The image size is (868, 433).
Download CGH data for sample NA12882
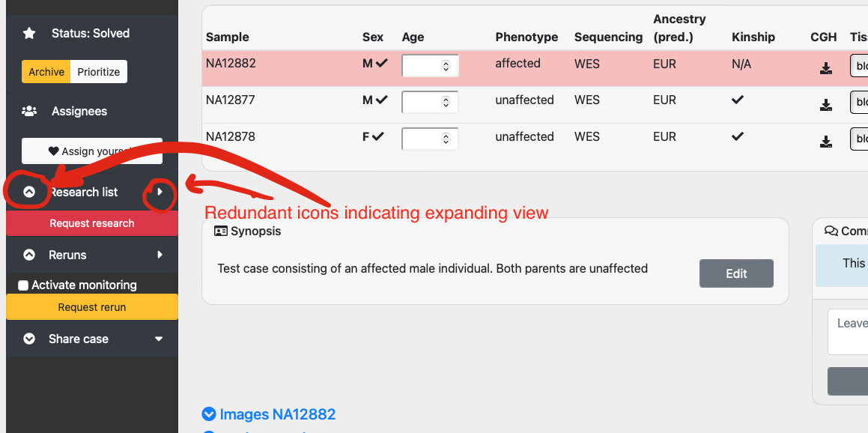click(x=826, y=68)
